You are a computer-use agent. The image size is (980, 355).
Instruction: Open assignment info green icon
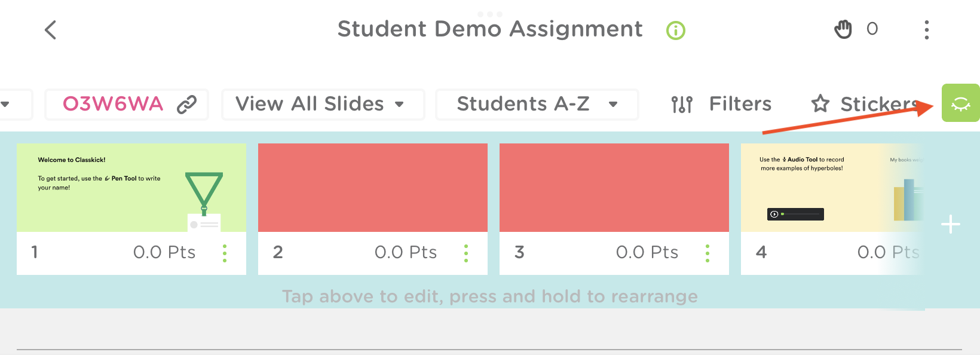coord(675,30)
